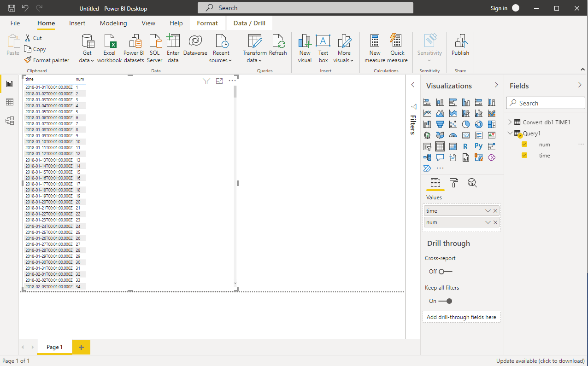
Task: Click the Refresh queries icon
Action: [x=278, y=41]
